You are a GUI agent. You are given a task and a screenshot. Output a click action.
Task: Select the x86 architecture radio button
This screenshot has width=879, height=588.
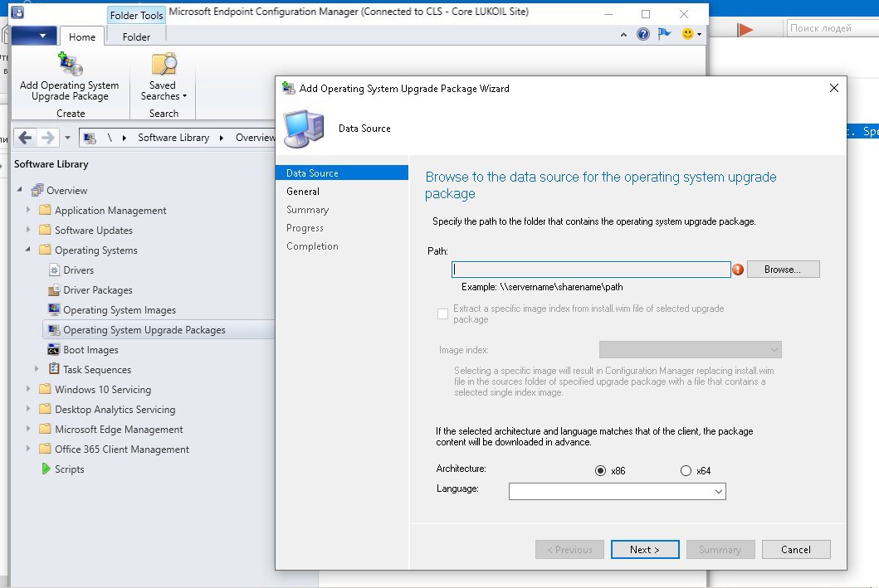[600, 471]
